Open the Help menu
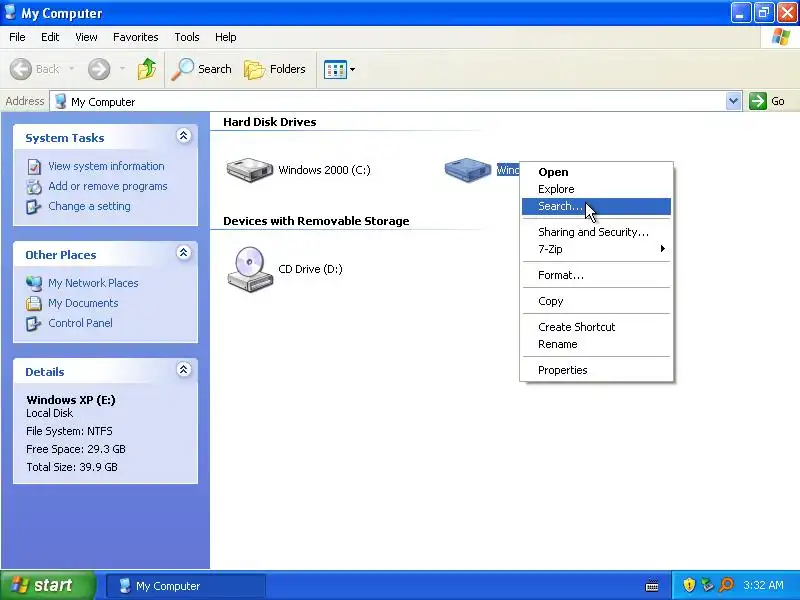This screenshot has height=600, width=800. tap(226, 37)
